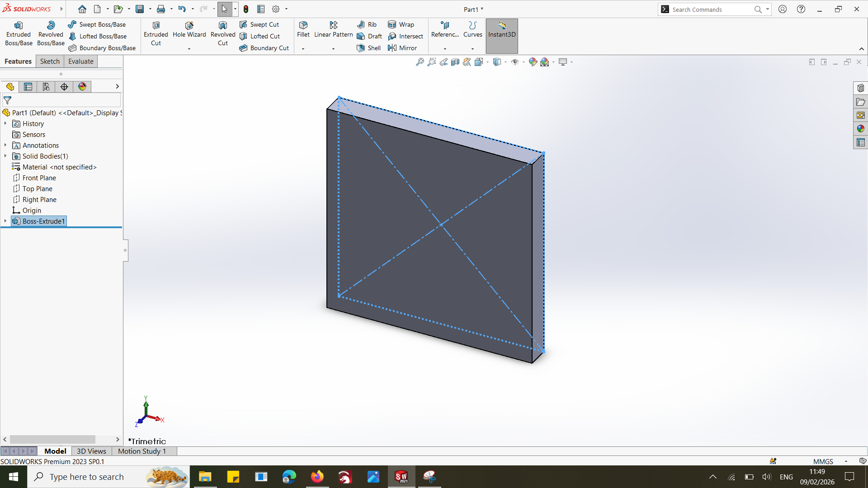Select the Extruded Boss/Base tool
868x488 pixels.
19,34
